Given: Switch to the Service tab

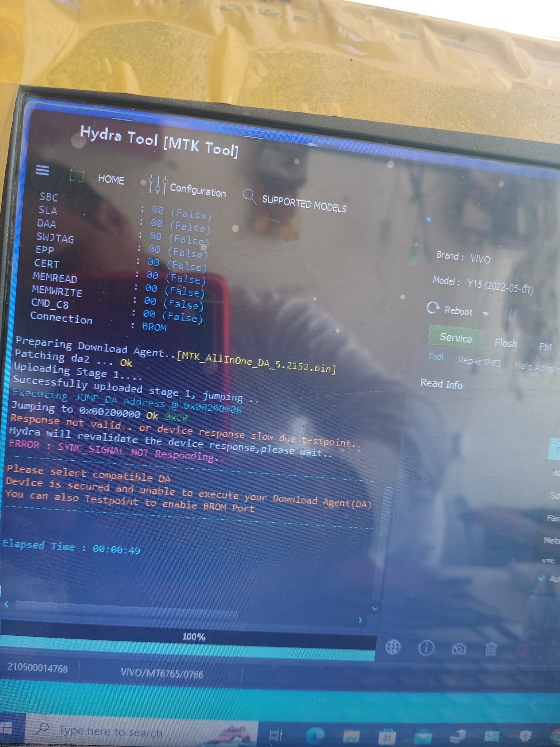Looking at the screenshot, I should pos(456,337).
